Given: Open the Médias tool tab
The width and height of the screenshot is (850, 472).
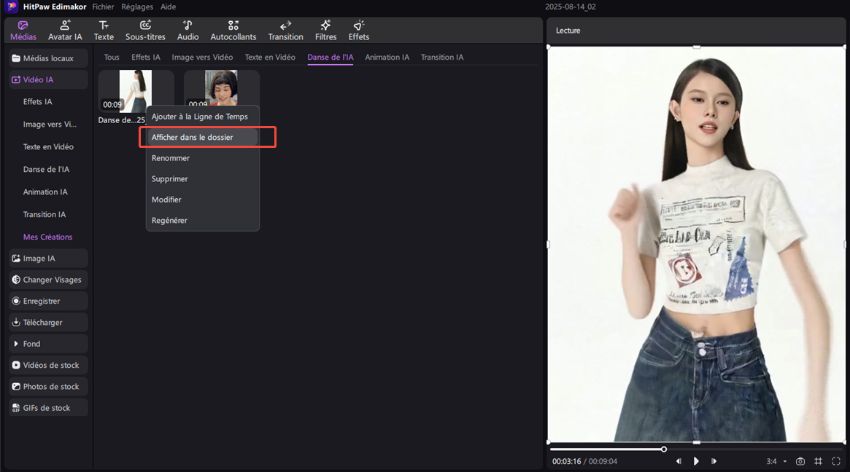Looking at the screenshot, I should click(23, 31).
